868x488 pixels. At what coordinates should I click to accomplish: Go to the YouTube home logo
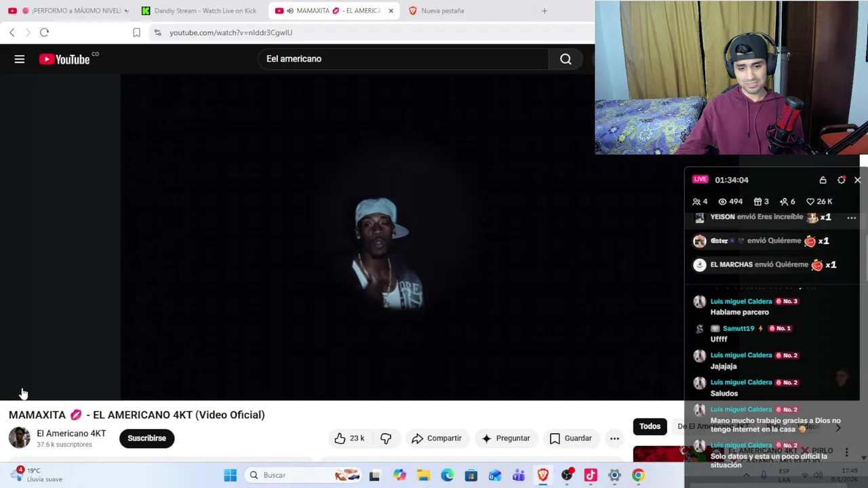point(64,60)
